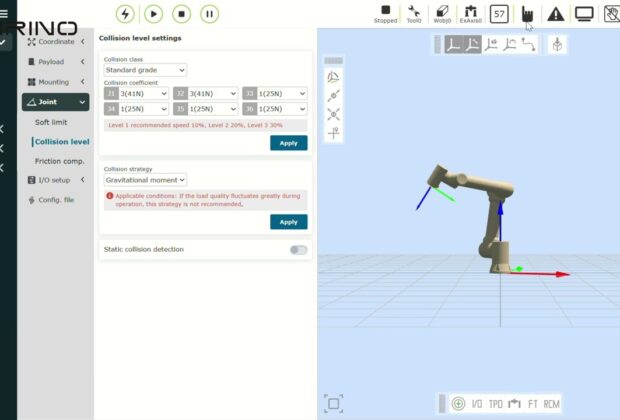
Task: Pause the running program
Action: click(x=209, y=14)
